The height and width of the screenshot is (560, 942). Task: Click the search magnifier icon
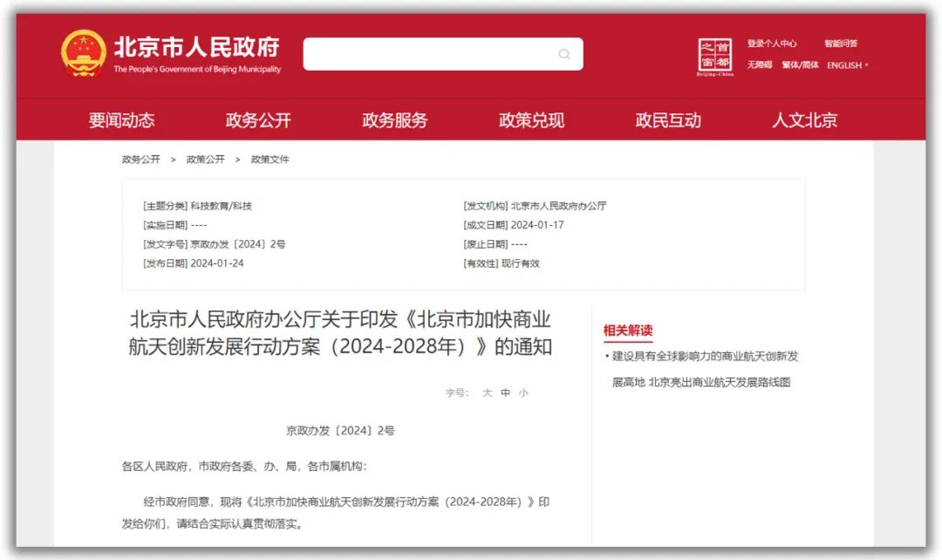pos(564,54)
